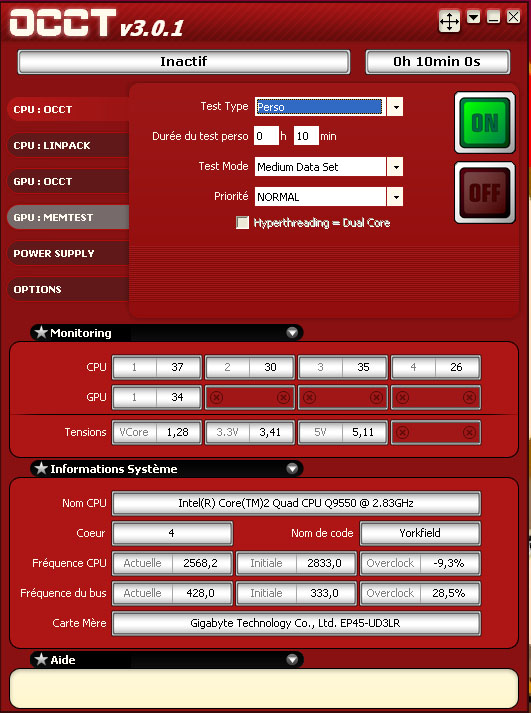Image resolution: width=531 pixels, height=713 pixels.
Task: Click the VCore voltage value 1,28
Action: tap(178, 432)
